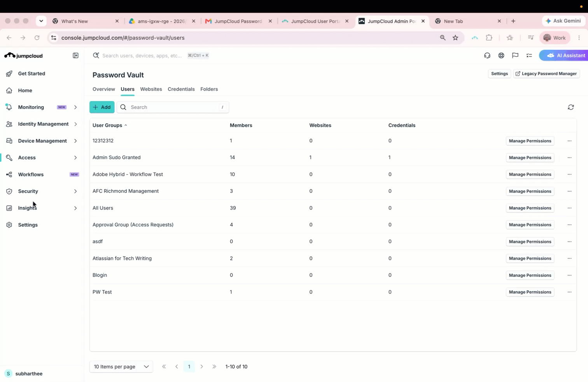Click the JumpCloud extension icon in toolbar

[x=475, y=38]
